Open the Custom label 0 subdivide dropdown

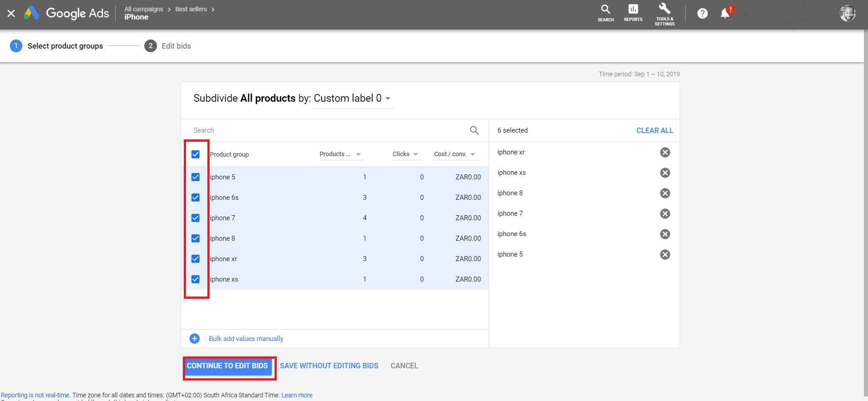[x=353, y=99]
